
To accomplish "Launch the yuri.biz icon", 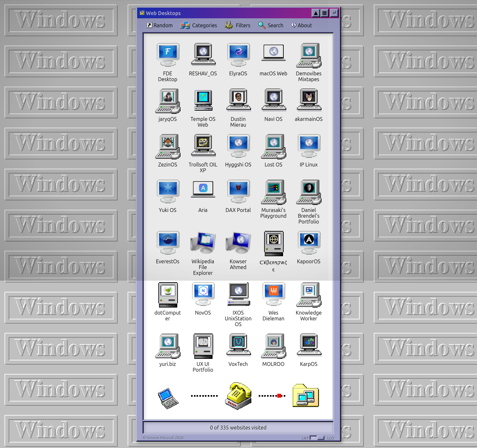I will pyautogui.click(x=168, y=346).
